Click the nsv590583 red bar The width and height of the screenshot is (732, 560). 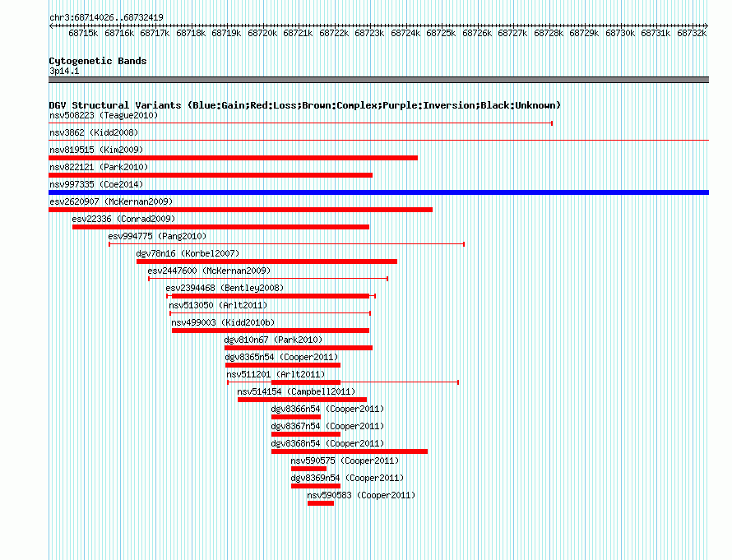(321, 503)
